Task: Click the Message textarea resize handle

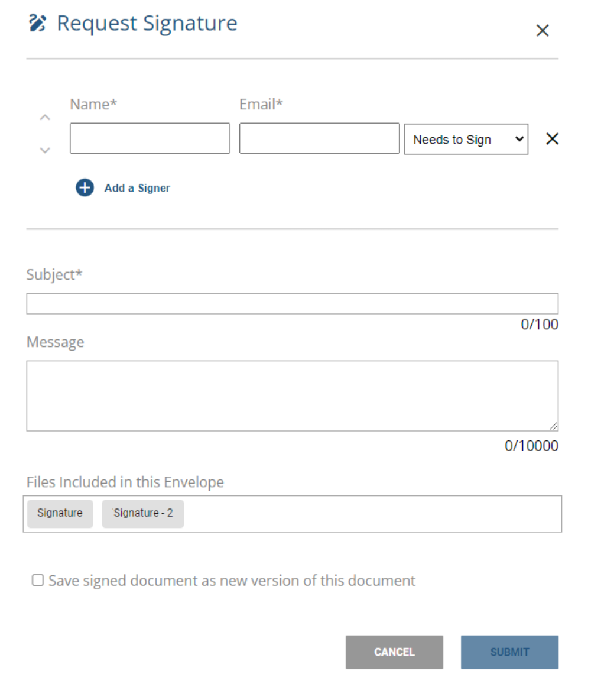Action: coord(553,424)
